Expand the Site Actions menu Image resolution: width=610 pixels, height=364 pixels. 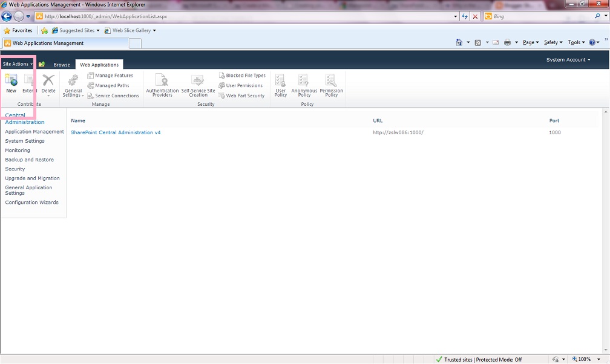pyautogui.click(x=16, y=63)
